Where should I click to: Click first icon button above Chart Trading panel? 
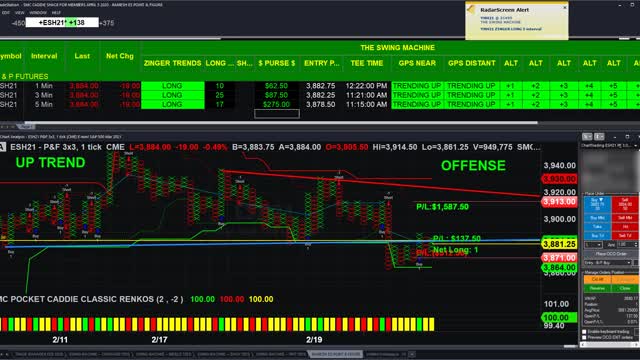[x=587, y=137]
